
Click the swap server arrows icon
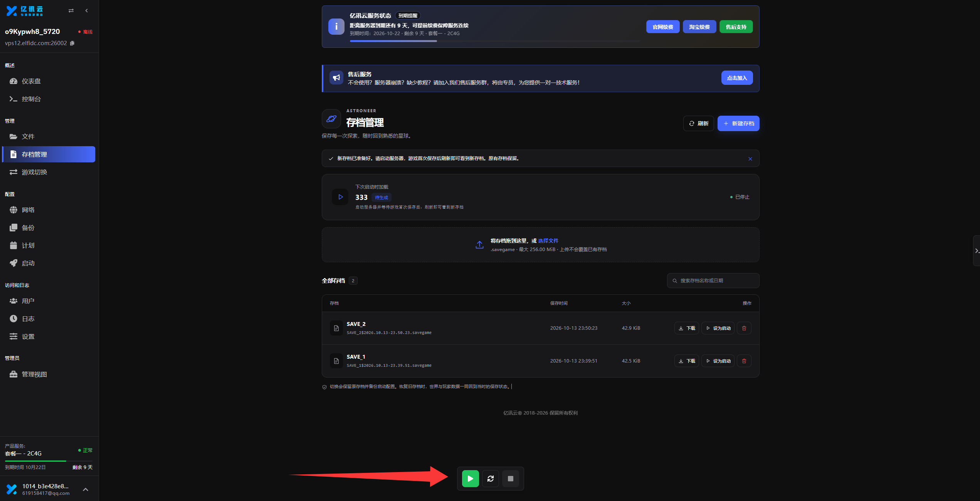(71, 11)
